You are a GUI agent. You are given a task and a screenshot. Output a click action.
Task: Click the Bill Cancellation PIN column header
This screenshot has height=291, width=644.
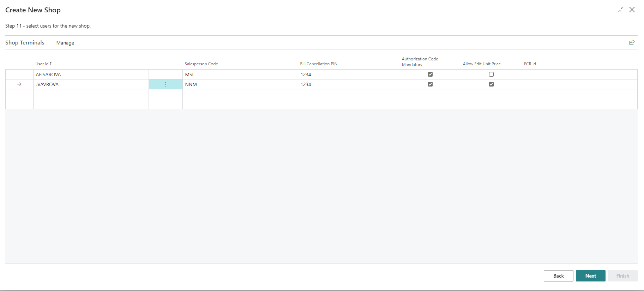(319, 64)
